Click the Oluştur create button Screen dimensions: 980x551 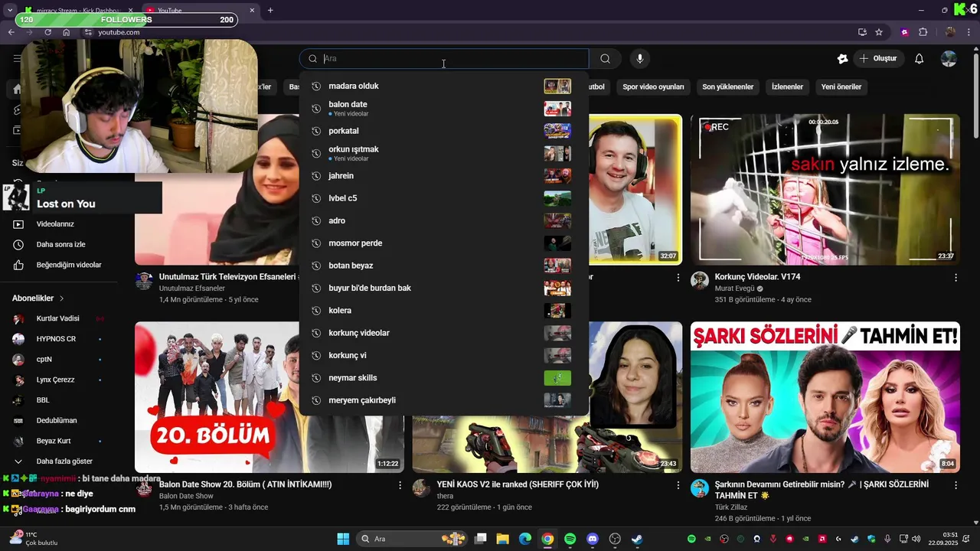click(878, 59)
